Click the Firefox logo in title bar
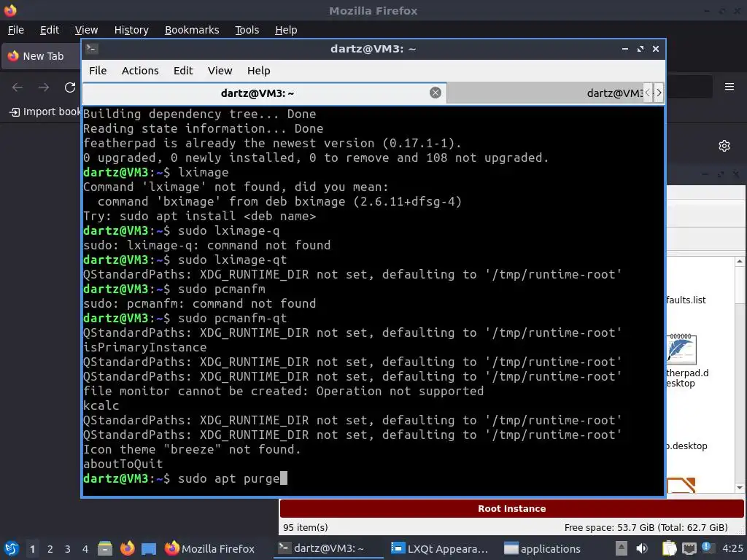Screen dimensions: 747x560 tap(10, 10)
